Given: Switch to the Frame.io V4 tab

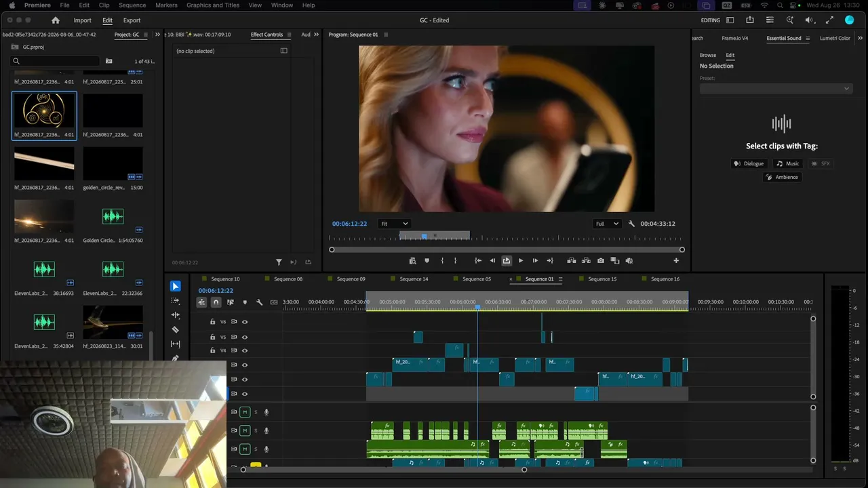Looking at the screenshot, I should [735, 38].
